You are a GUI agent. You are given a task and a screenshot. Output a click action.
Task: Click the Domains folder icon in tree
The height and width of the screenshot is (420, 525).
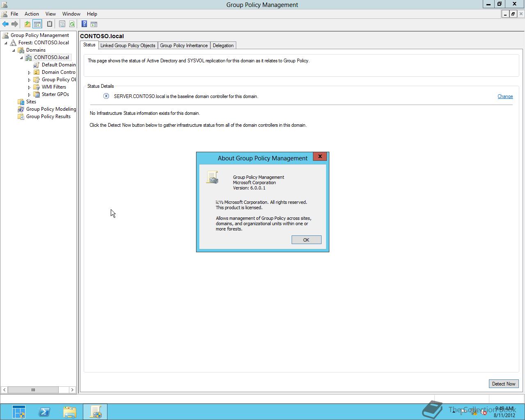pos(21,50)
